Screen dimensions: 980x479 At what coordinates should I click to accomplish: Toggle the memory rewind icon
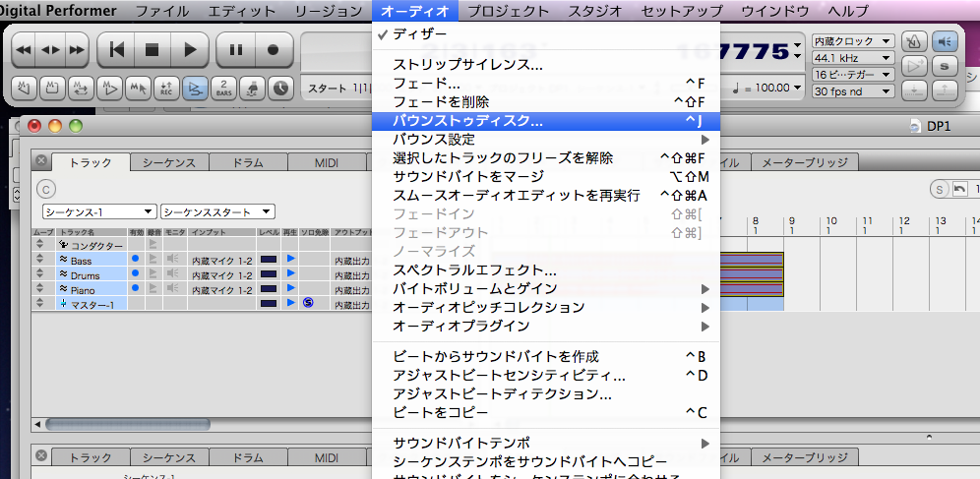click(x=25, y=89)
